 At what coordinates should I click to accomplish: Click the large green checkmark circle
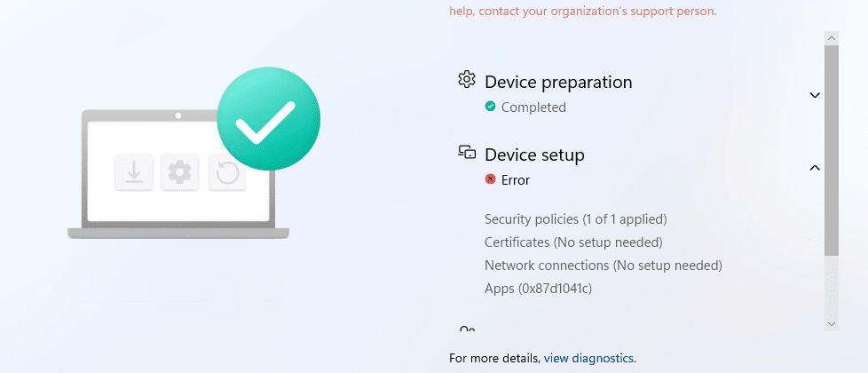coord(269,119)
